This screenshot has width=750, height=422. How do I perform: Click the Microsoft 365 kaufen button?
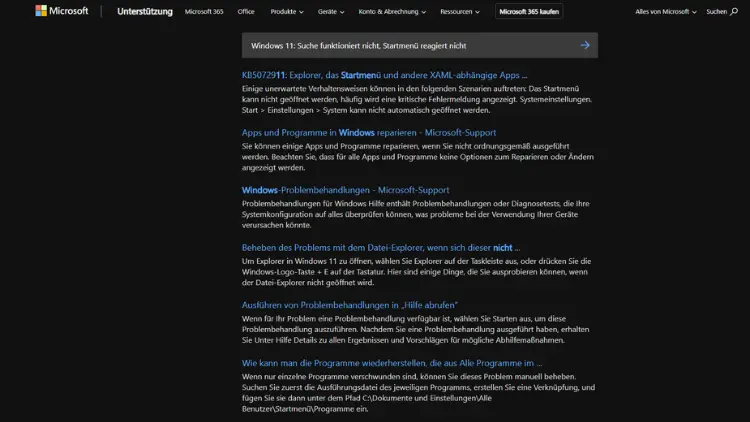point(529,11)
